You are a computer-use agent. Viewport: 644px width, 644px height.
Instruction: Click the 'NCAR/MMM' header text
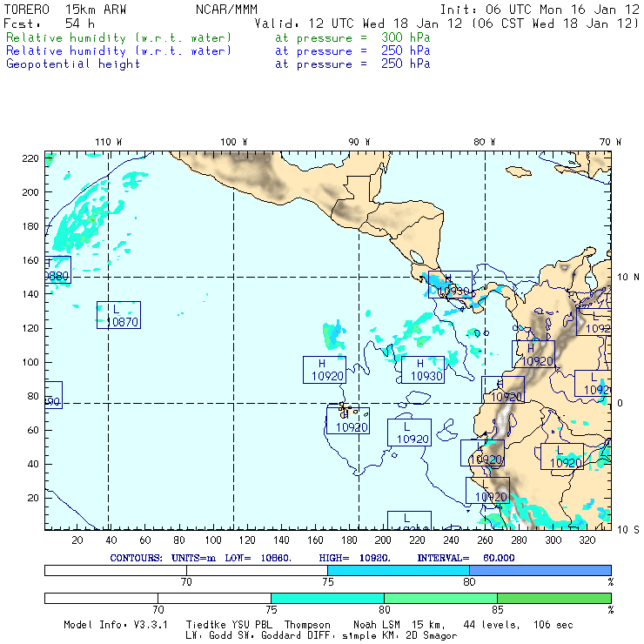(x=226, y=10)
